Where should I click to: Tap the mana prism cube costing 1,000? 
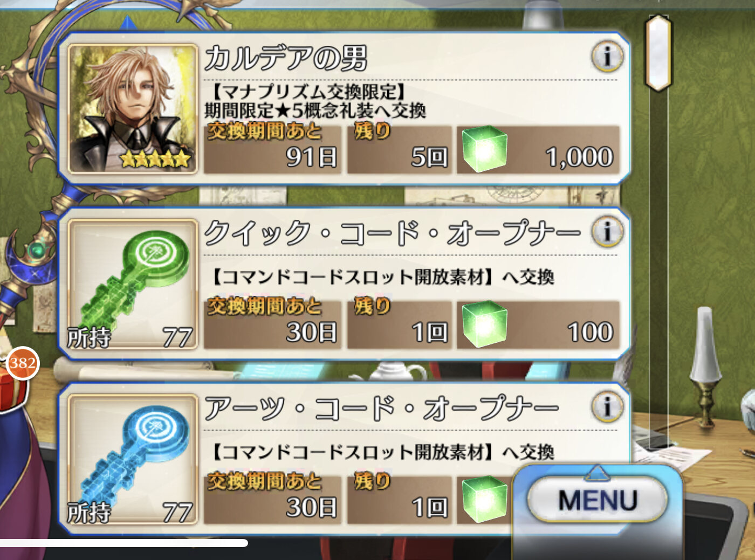484,149
